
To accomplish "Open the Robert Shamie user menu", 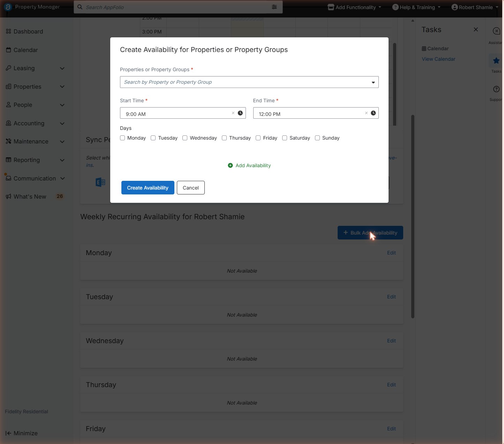I will pos(475,7).
